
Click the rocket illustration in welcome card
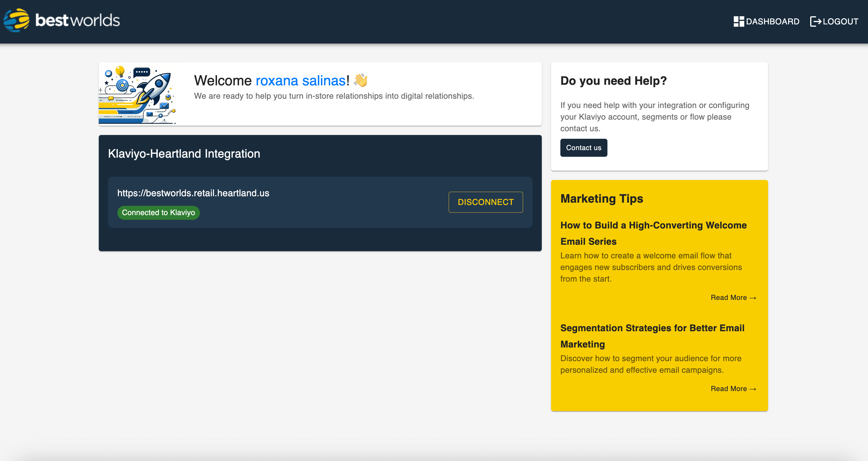pos(137,95)
